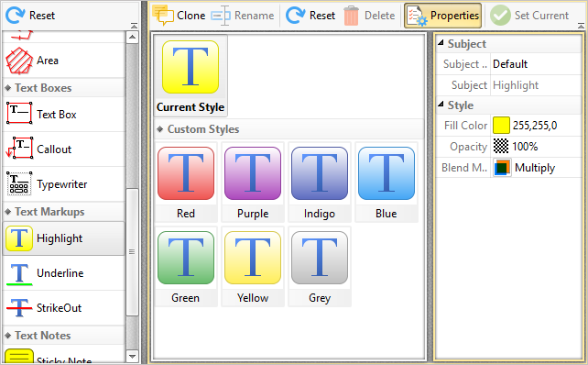Toggle the Properties pane button
This screenshot has width=588, height=365.
(443, 16)
